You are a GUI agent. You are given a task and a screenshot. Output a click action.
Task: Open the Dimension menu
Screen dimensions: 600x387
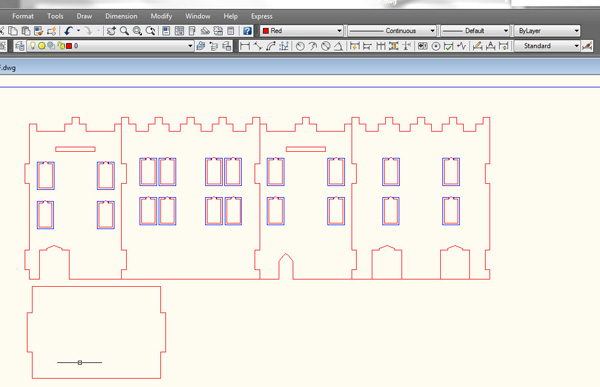(x=121, y=16)
